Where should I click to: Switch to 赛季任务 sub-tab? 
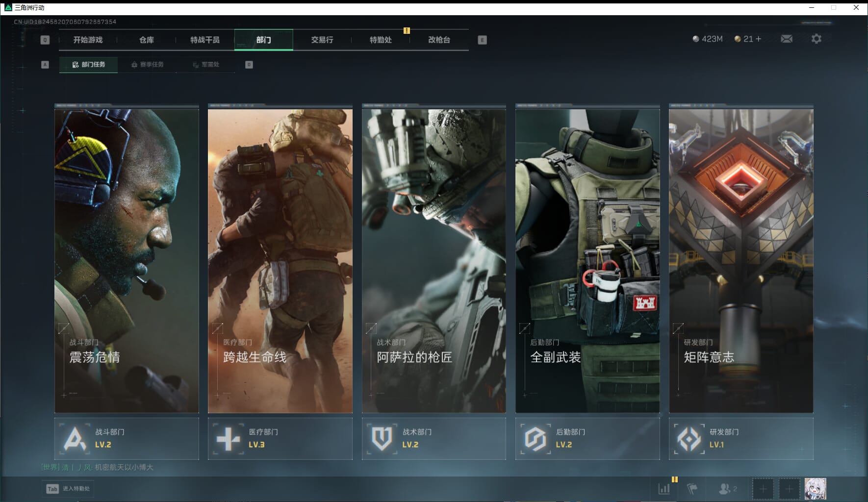tap(147, 65)
